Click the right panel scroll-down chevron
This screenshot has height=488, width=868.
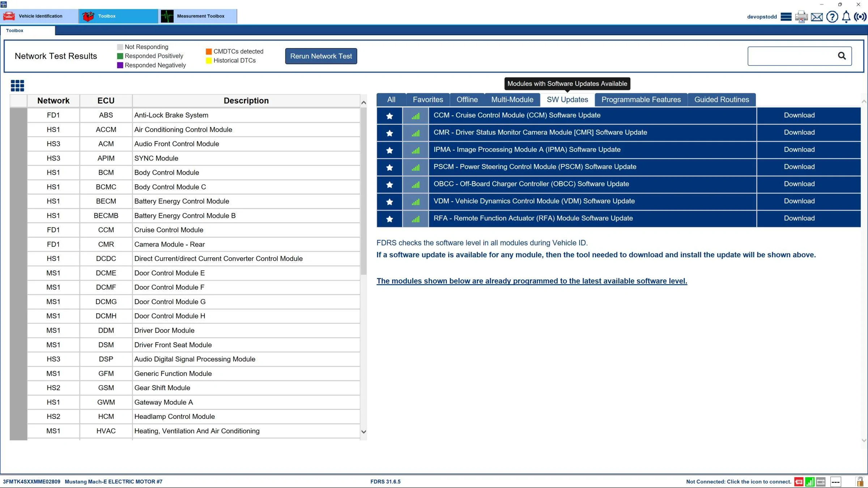tap(864, 440)
